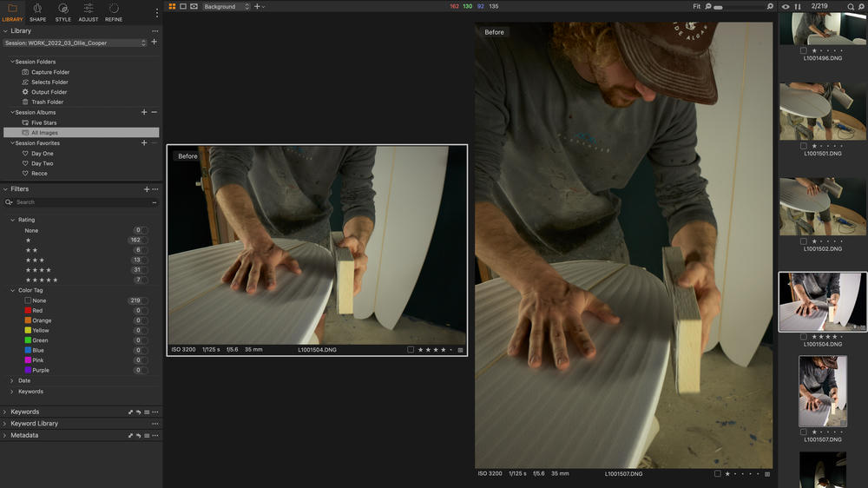Toggle the eye visibility icon above browser
The image size is (868, 488).
click(x=786, y=6)
